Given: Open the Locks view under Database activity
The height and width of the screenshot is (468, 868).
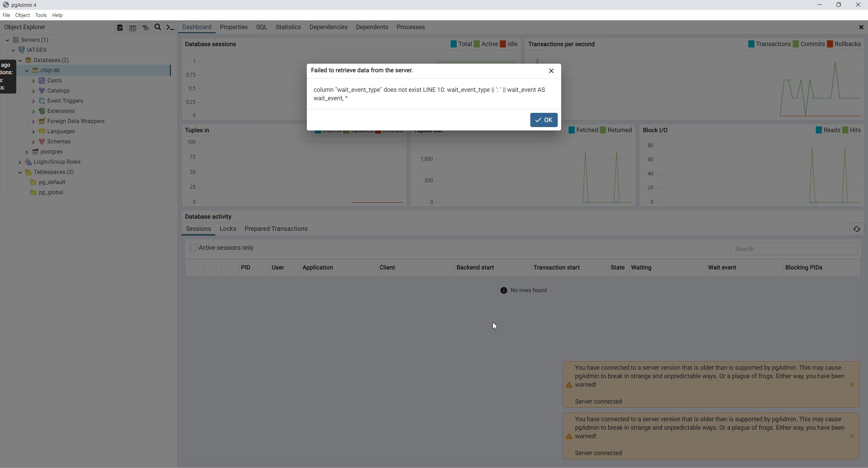Looking at the screenshot, I should pos(228,229).
